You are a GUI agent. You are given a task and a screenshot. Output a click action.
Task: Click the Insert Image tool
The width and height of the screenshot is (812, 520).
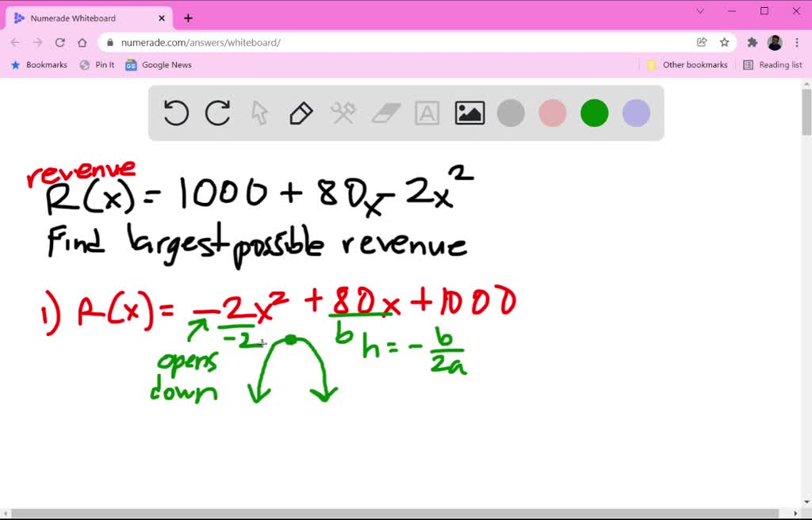(x=469, y=113)
